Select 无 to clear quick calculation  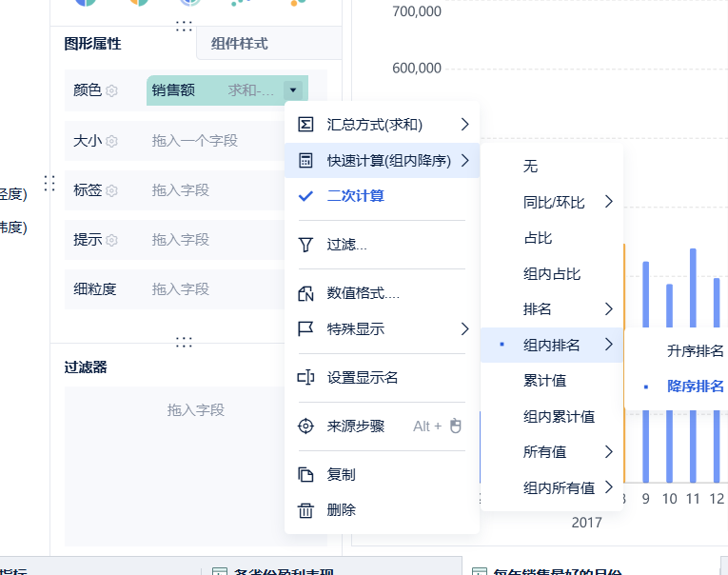click(x=552, y=166)
